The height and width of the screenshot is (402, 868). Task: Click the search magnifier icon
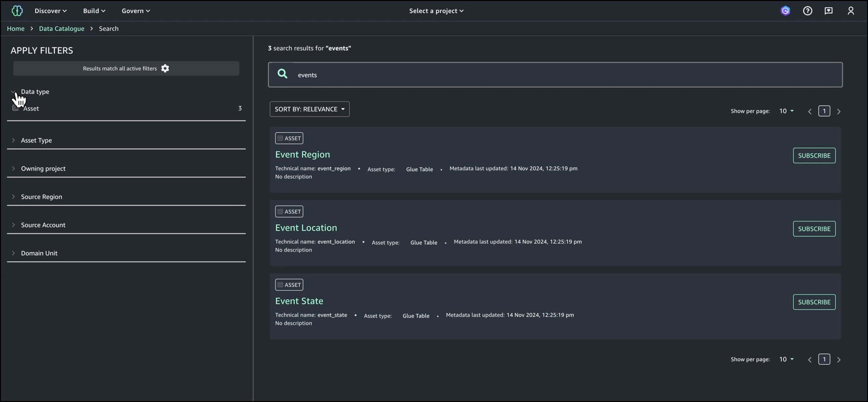(283, 74)
